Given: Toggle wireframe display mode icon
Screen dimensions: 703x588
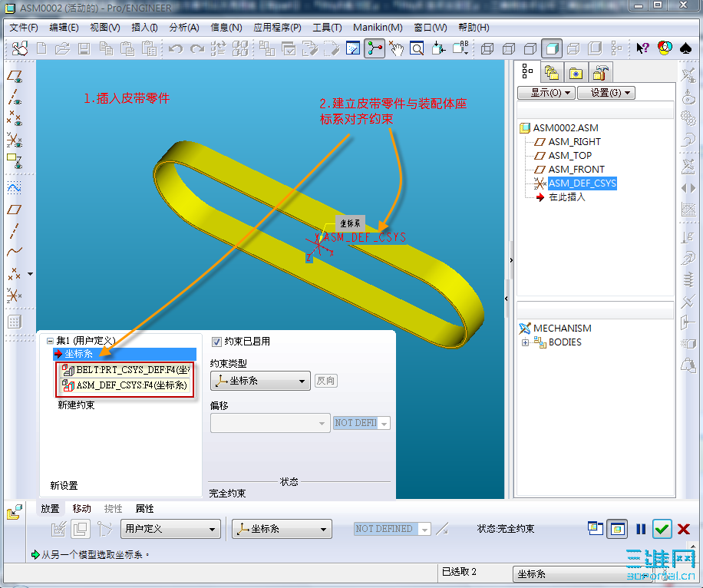Looking at the screenshot, I should [x=487, y=48].
